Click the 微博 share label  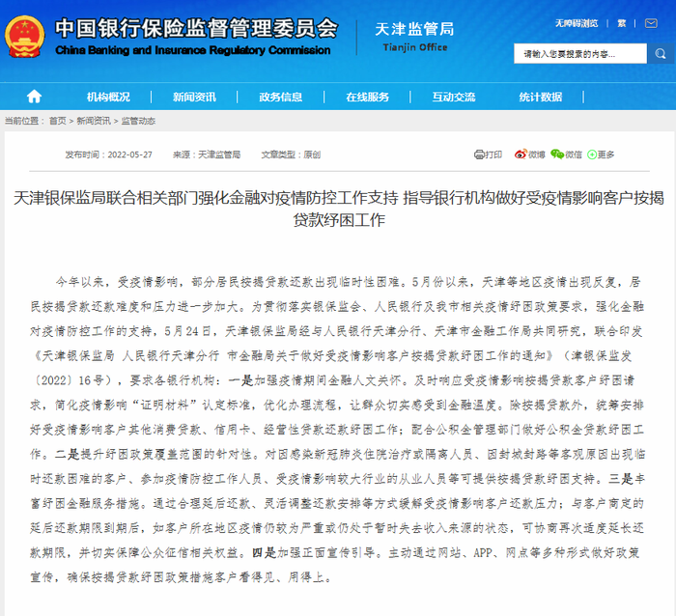click(537, 154)
